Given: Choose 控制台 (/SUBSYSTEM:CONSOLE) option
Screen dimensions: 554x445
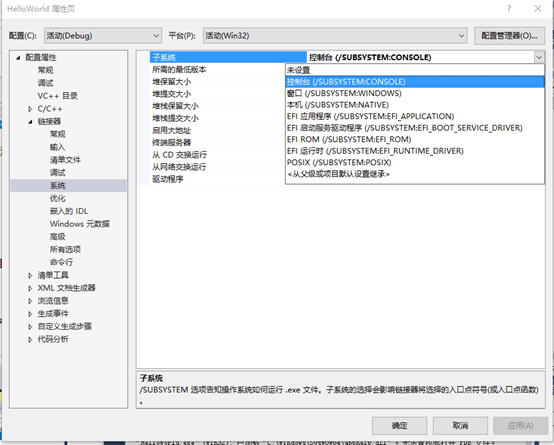Looking at the screenshot, I should [x=415, y=82].
